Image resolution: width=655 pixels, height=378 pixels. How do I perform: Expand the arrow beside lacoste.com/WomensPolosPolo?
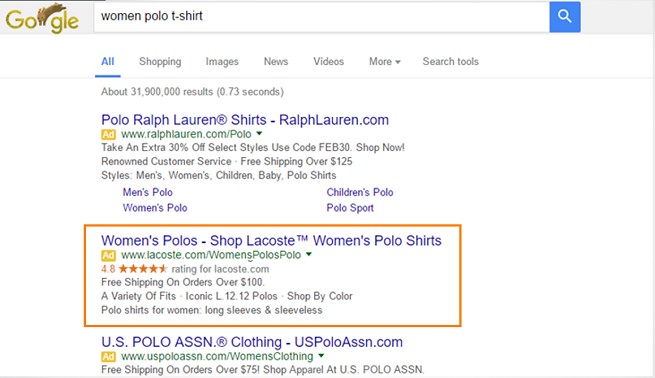[x=309, y=254]
